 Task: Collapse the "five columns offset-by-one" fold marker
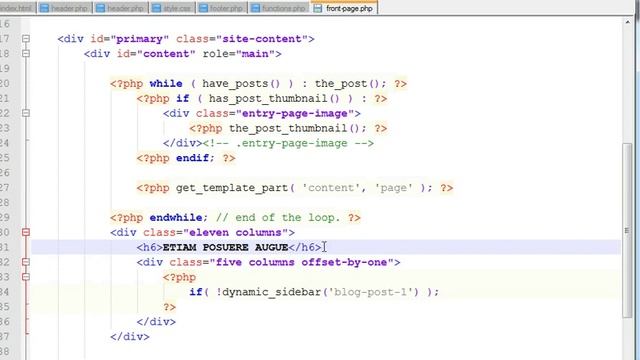[x=26, y=262]
